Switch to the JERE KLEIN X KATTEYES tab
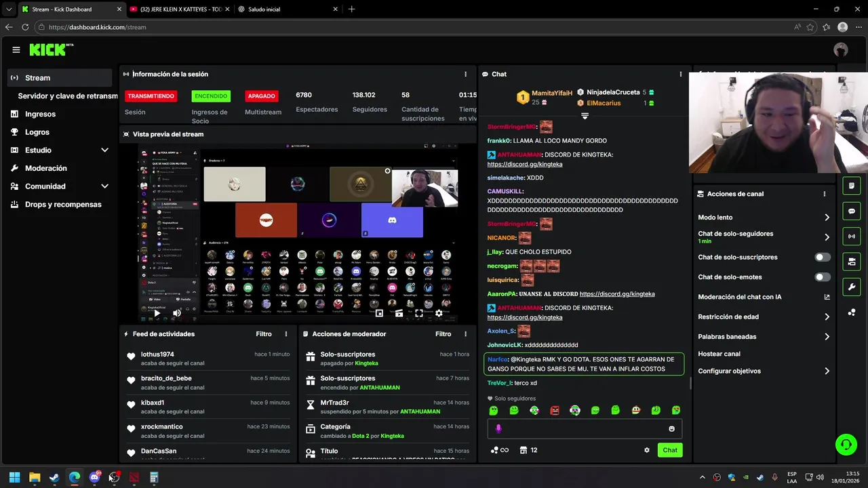Screen dimensions: 868x488 pyautogui.click(x=179, y=9)
